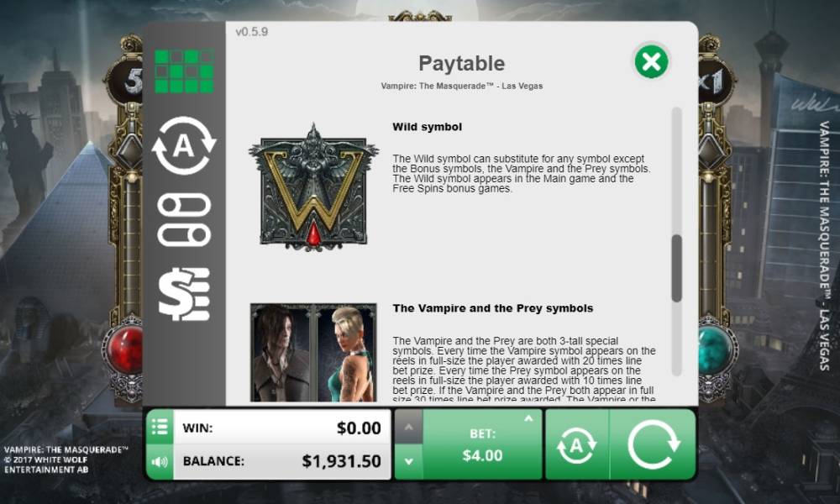Open autoplay settings in the sidebar
The height and width of the screenshot is (504, 840).
point(184,145)
